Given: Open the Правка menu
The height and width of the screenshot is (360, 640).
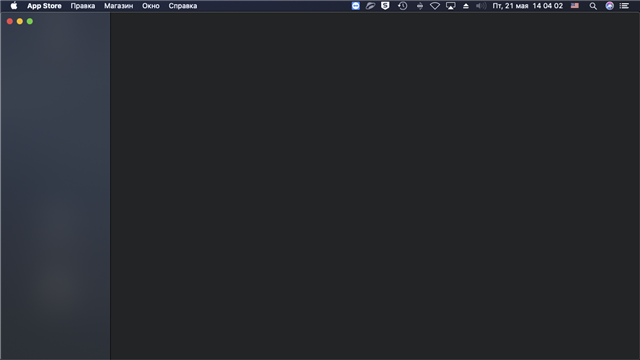Looking at the screenshot, I should coord(83,6).
